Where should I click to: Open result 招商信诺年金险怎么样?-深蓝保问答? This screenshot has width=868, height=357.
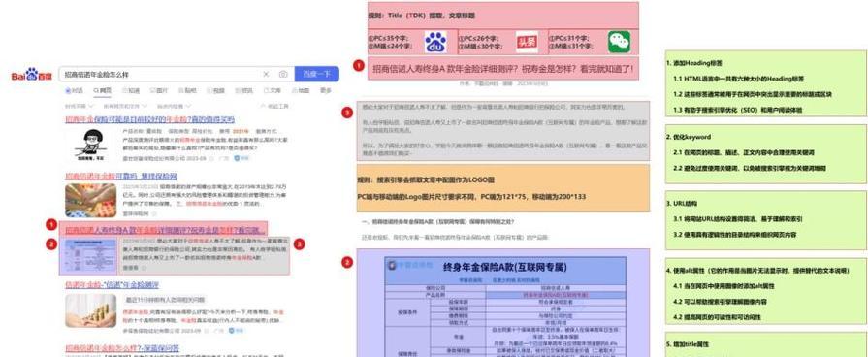coord(122,348)
